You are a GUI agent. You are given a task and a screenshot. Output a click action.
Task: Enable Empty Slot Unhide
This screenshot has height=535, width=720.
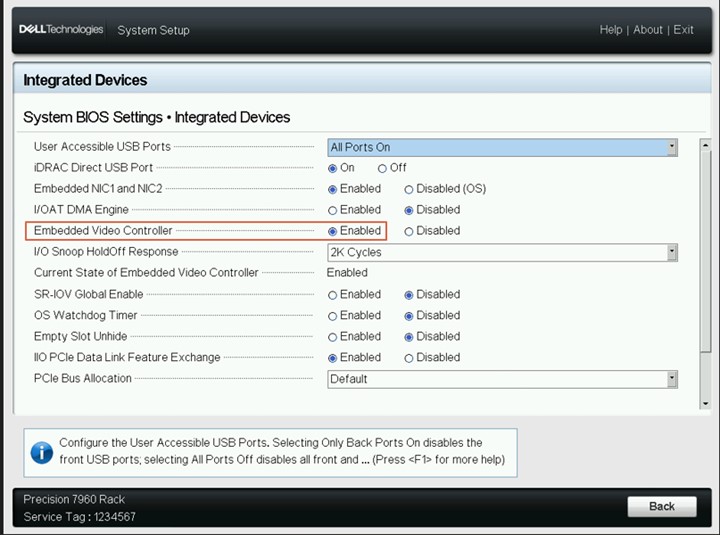(333, 337)
